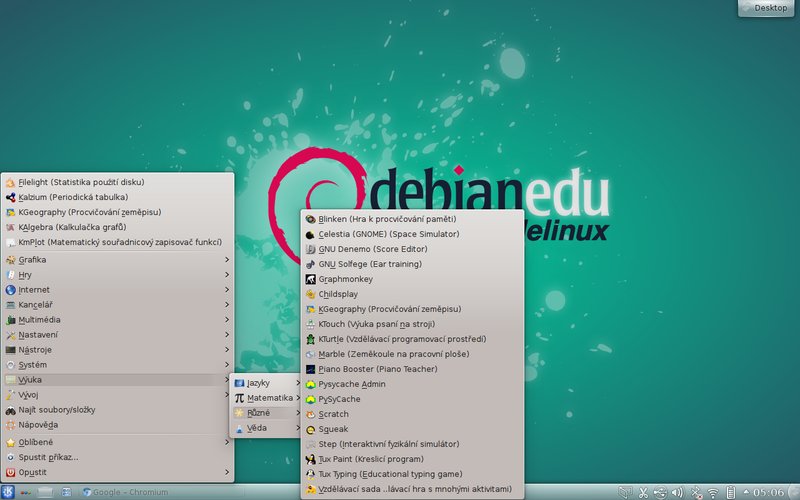Launch GNU Solfege ear training
800x500 pixels.
point(412,264)
